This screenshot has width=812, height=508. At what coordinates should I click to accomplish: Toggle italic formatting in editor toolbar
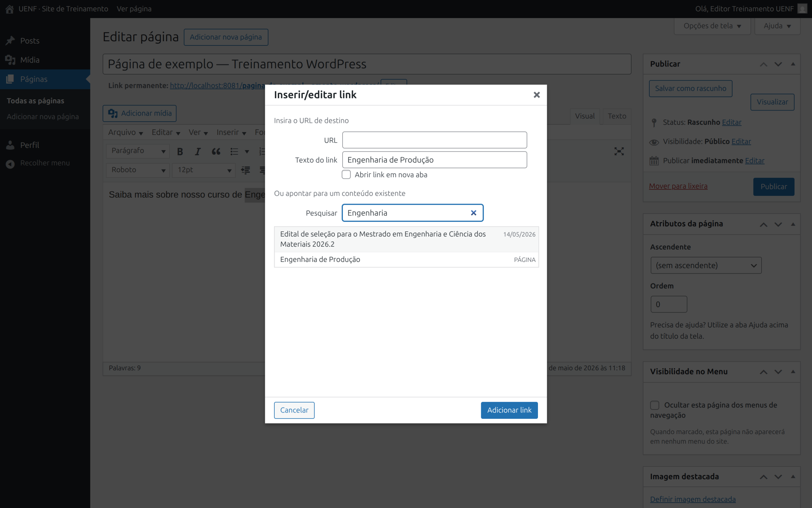[x=198, y=151]
